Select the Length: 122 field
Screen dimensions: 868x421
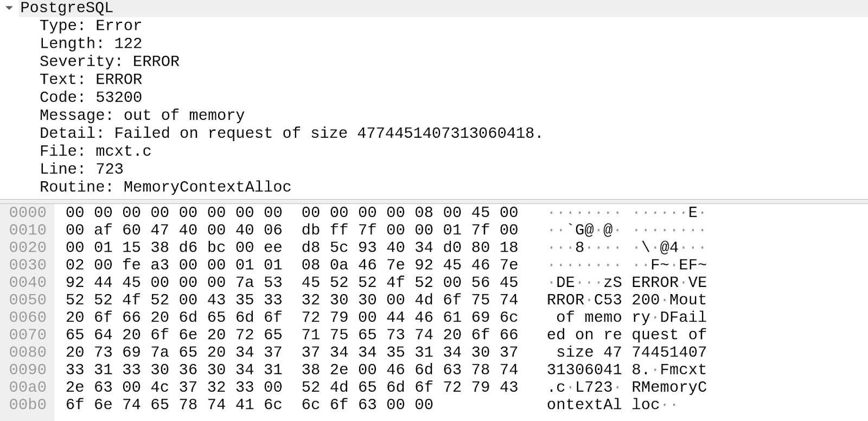pos(91,43)
